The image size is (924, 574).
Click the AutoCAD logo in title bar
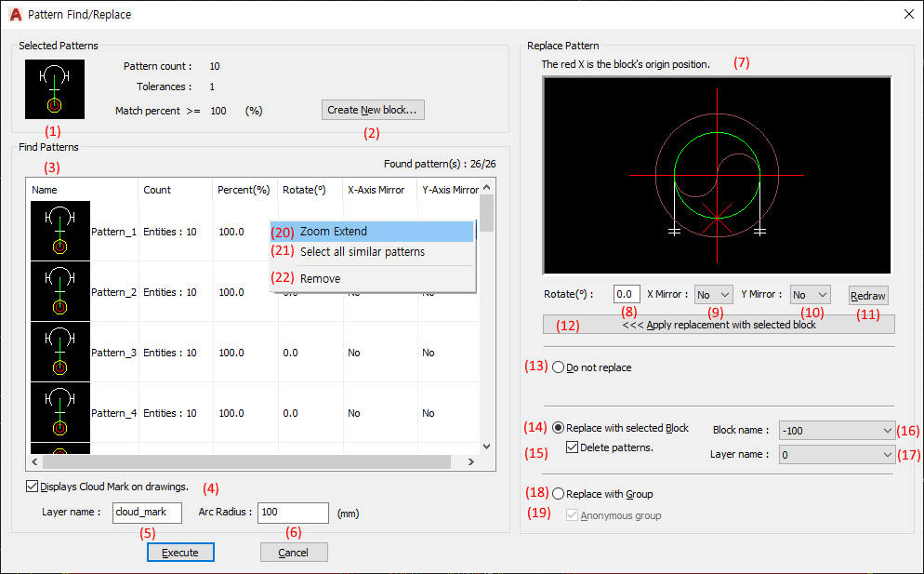pos(15,14)
